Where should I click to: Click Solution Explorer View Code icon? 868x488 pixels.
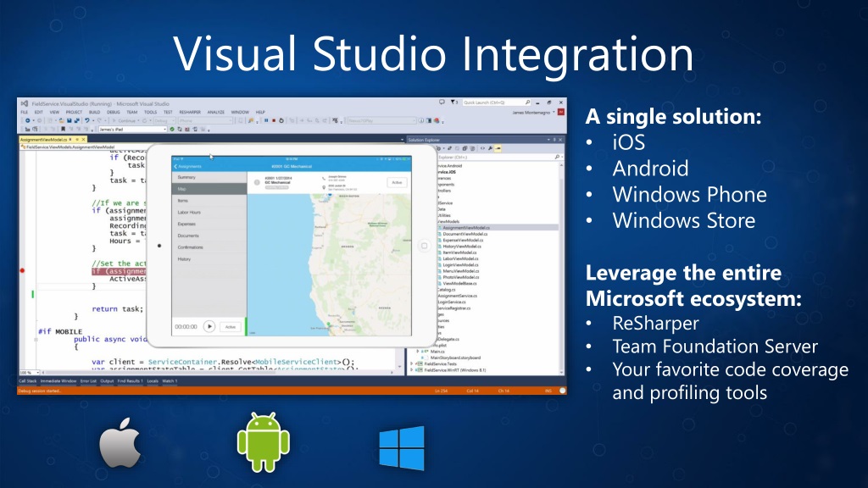pyautogui.click(x=482, y=148)
